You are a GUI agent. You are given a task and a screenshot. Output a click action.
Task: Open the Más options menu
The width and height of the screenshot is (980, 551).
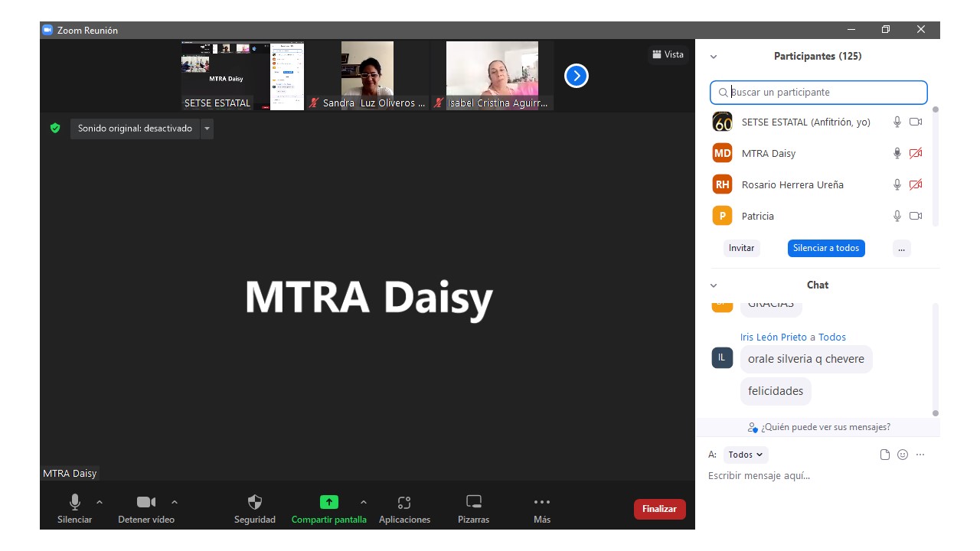click(x=542, y=503)
